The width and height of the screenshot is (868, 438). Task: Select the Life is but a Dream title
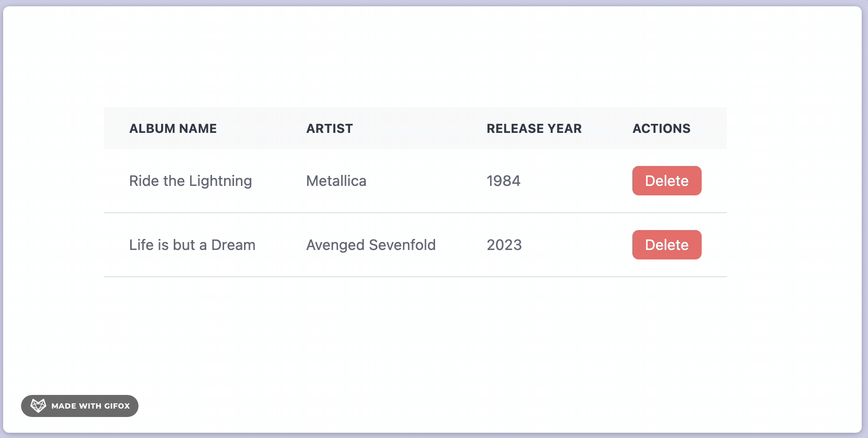click(x=192, y=245)
